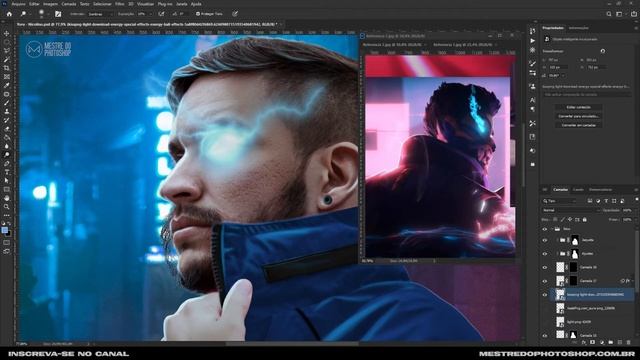Click lock all padlock icon

click(584, 220)
